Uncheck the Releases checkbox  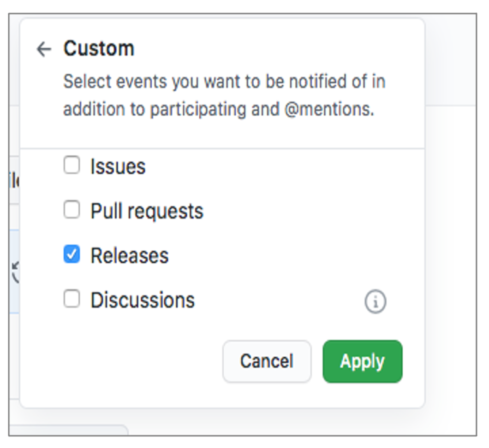(x=72, y=254)
